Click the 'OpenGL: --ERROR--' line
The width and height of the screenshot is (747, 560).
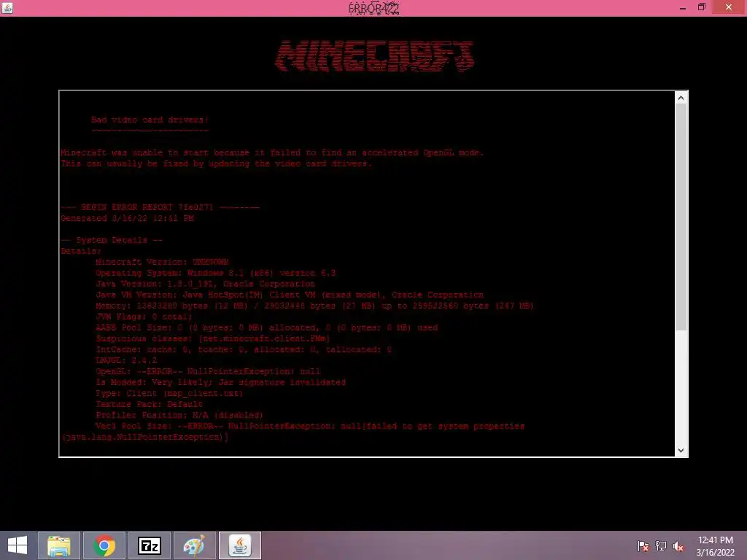(208, 371)
